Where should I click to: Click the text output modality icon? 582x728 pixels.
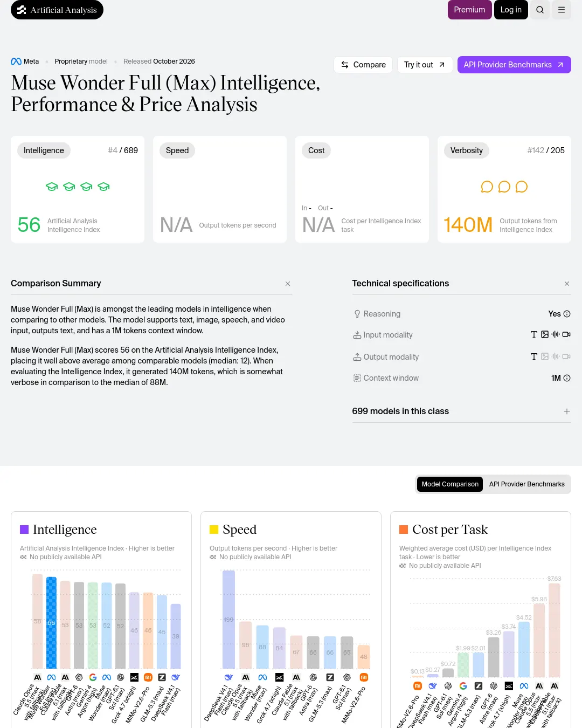534,356
